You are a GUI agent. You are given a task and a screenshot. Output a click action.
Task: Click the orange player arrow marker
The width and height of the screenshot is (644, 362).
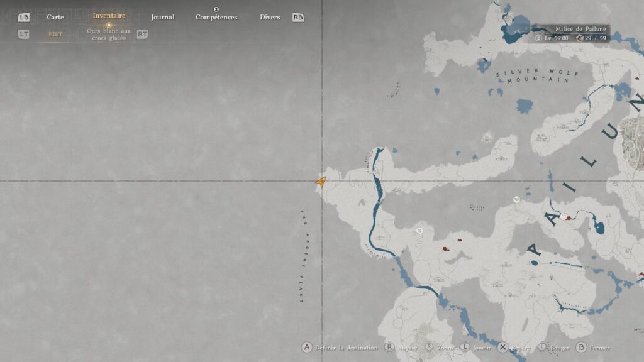321,182
